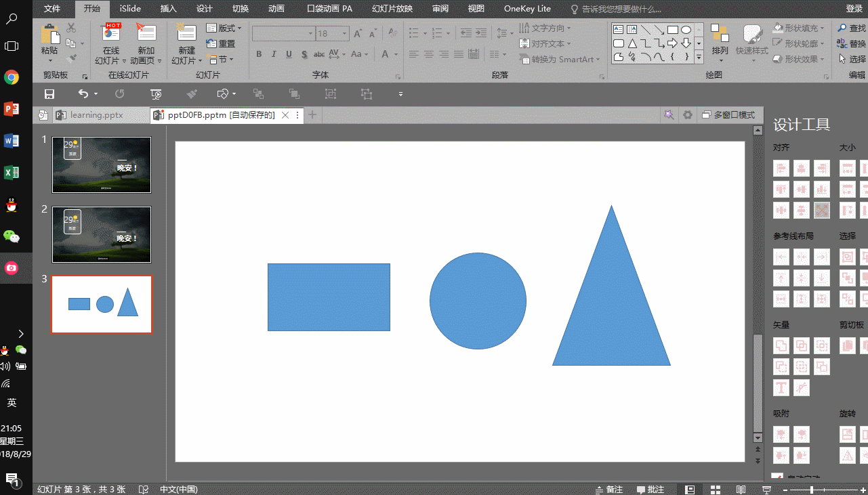
Task: Open Chrome from the taskbar
Action: (12, 77)
